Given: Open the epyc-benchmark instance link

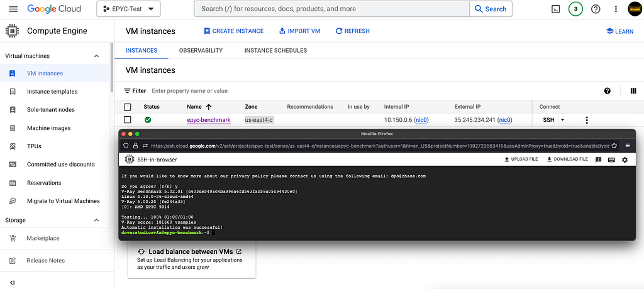Looking at the screenshot, I should 209,120.
